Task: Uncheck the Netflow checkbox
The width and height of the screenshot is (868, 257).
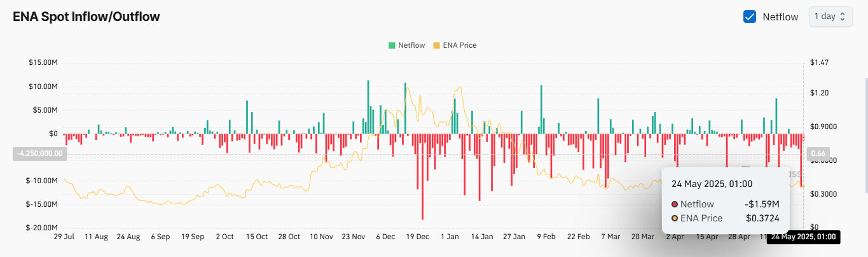Action: tap(750, 17)
